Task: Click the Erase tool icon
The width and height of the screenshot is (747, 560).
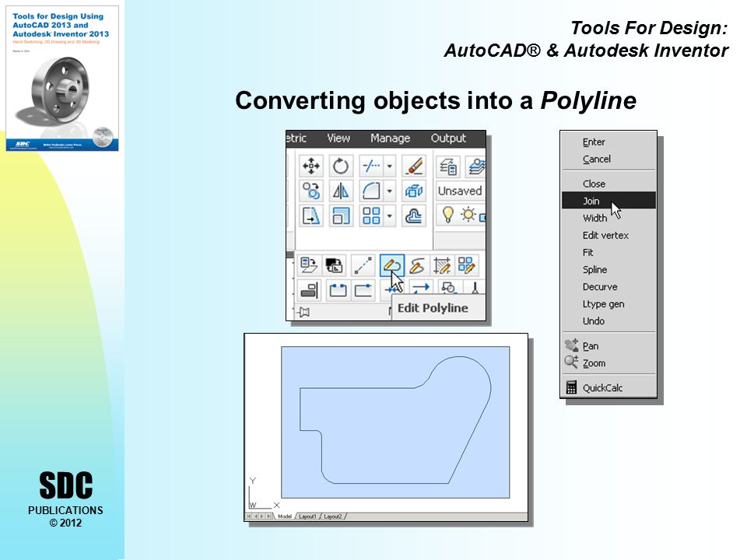Action: pos(413,166)
